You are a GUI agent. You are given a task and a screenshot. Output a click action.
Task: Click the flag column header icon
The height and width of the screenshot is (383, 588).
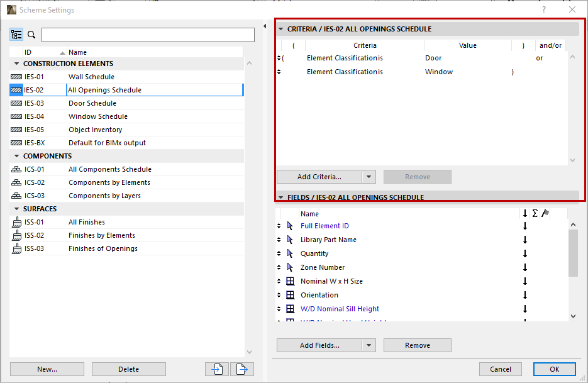point(545,213)
